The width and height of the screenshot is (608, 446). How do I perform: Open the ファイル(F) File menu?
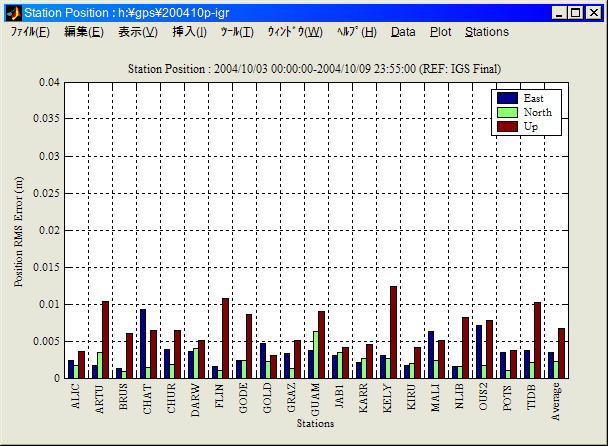[30, 32]
